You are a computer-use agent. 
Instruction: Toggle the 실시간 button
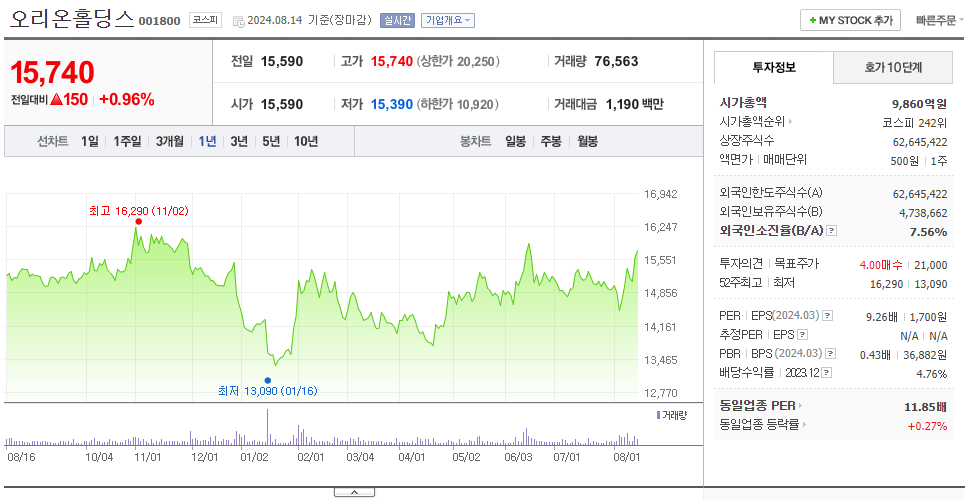click(x=398, y=20)
